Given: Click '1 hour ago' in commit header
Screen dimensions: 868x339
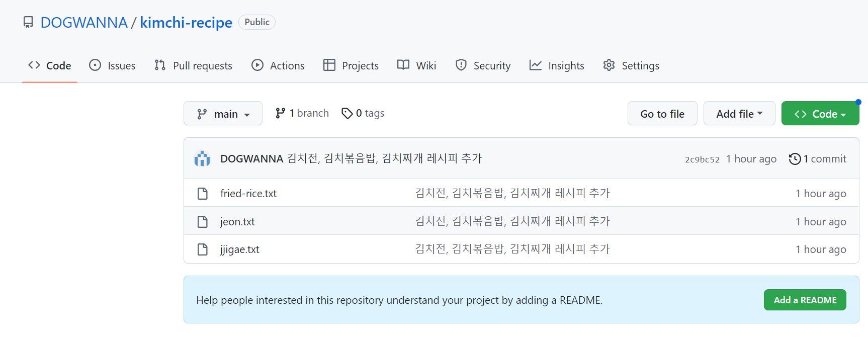Looking at the screenshot, I should click(x=751, y=159).
